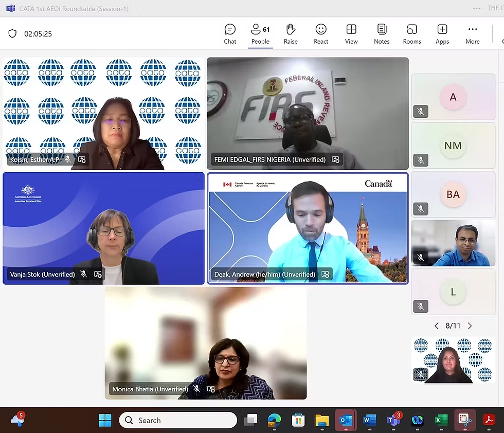The height and width of the screenshot is (433, 504).
Task: Click the 8/11 page indicator
Action: (453, 326)
